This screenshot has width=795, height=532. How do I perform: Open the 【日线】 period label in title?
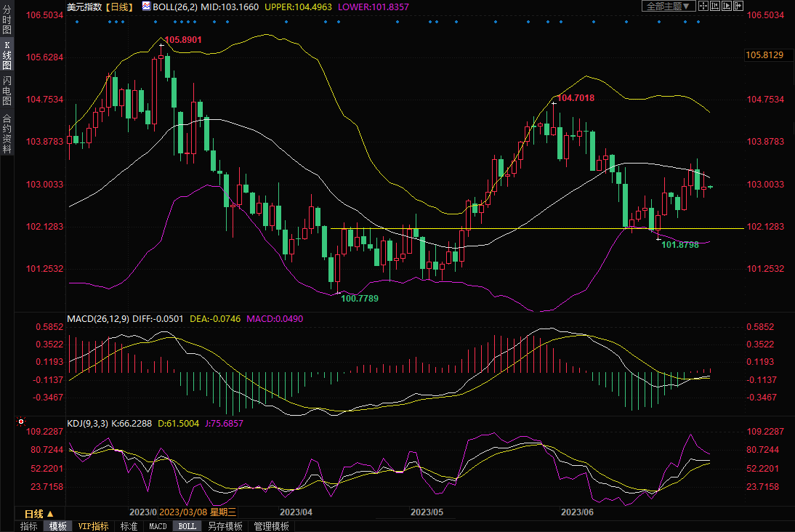coord(118,7)
